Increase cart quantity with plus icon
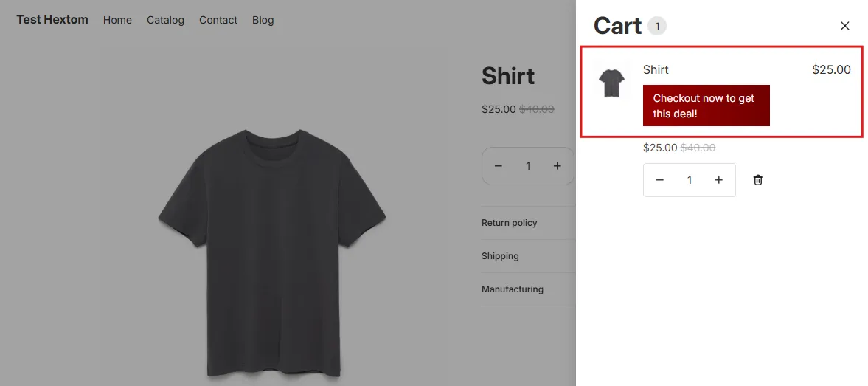868x386 pixels. (718, 180)
